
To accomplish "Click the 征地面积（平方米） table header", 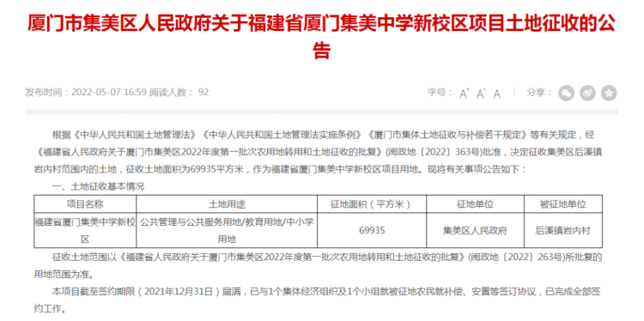I will click(x=372, y=204).
